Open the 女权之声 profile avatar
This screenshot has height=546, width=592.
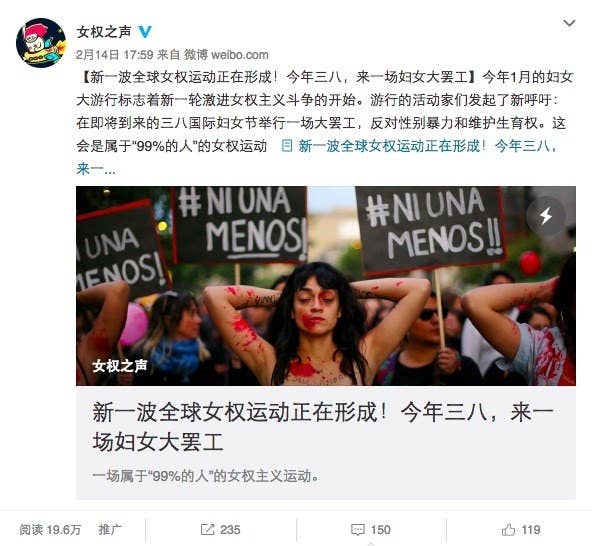41,43
